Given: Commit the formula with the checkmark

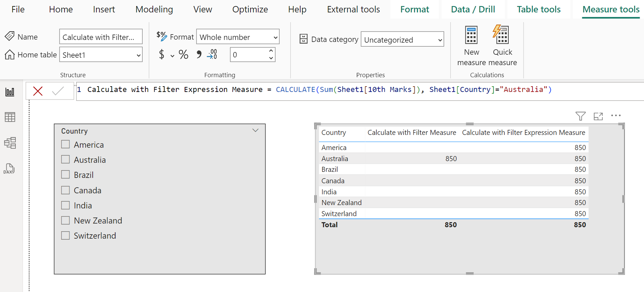Looking at the screenshot, I should click(x=58, y=91).
